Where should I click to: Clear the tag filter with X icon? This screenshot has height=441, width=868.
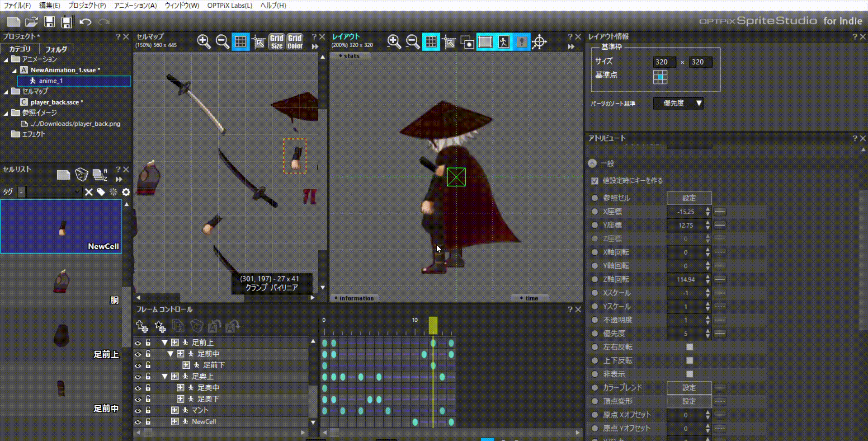click(89, 192)
